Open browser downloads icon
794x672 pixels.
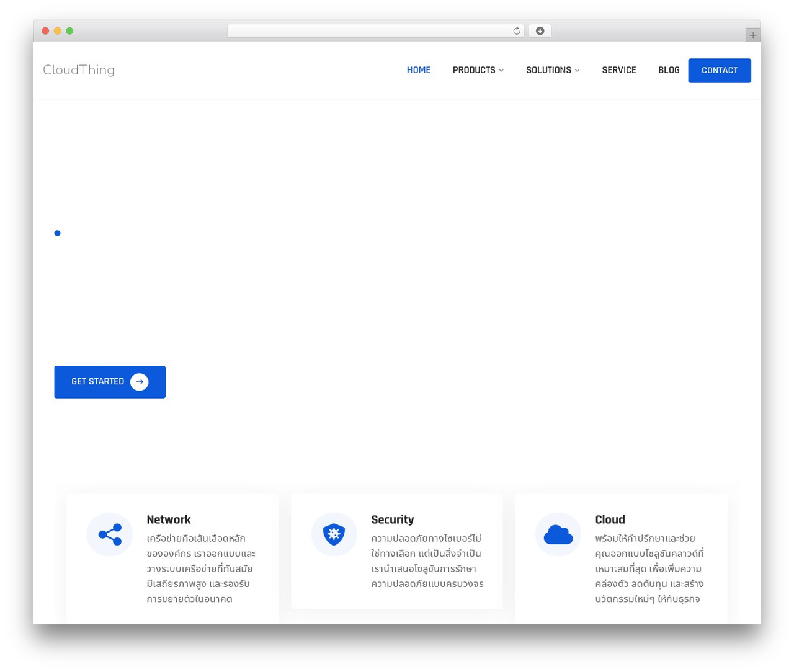540,31
